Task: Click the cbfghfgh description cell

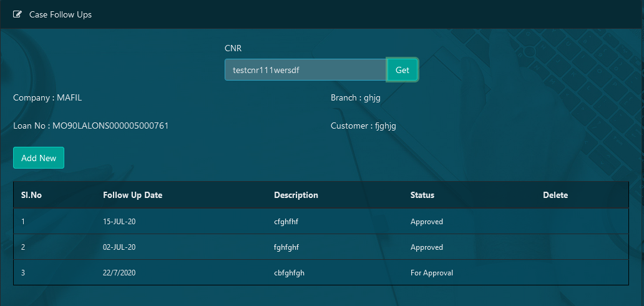Action: tap(289, 273)
